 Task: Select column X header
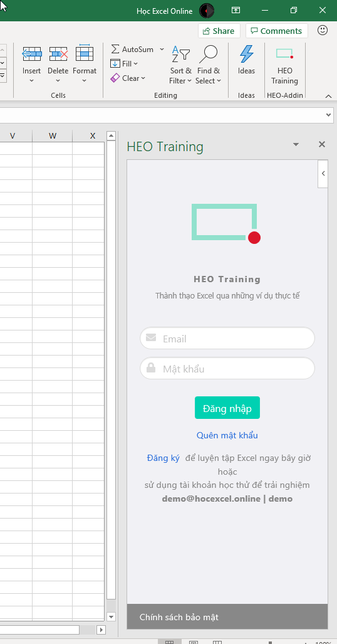[x=93, y=136]
